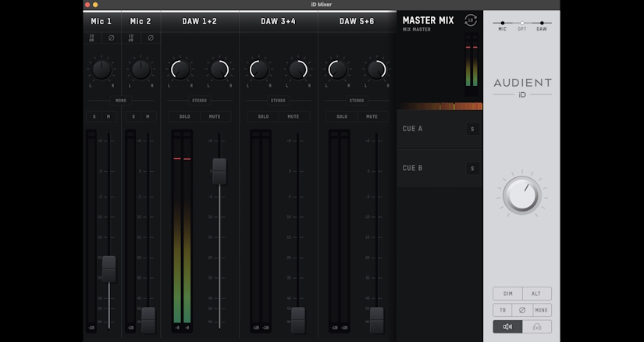Click the DAW 1+2 channel fader
The height and width of the screenshot is (342, 644).
point(219,172)
